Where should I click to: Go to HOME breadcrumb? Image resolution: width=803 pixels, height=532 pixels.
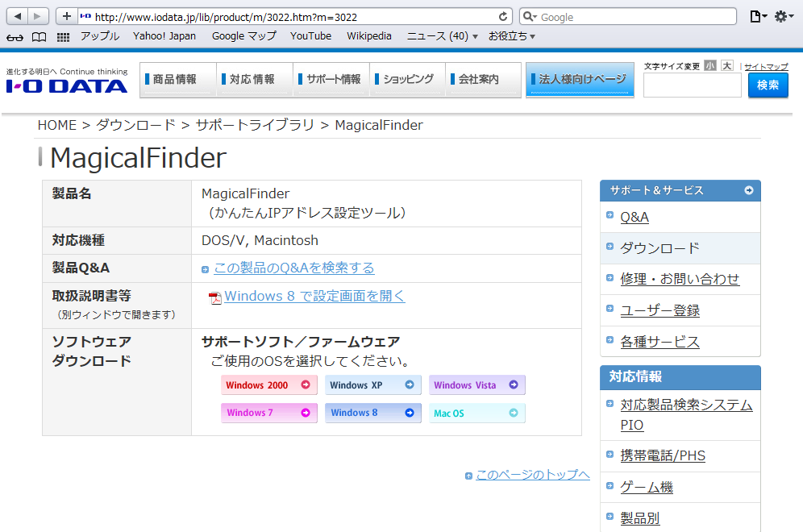[57, 125]
